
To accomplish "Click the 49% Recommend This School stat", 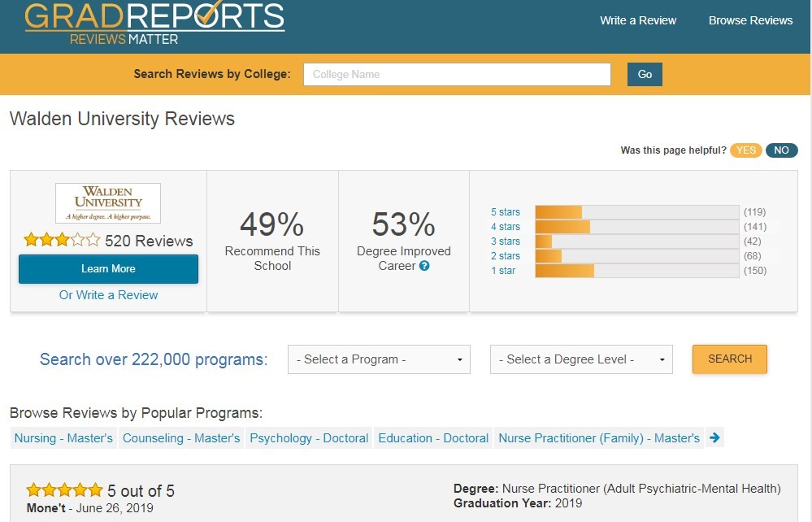I will pyautogui.click(x=272, y=241).
